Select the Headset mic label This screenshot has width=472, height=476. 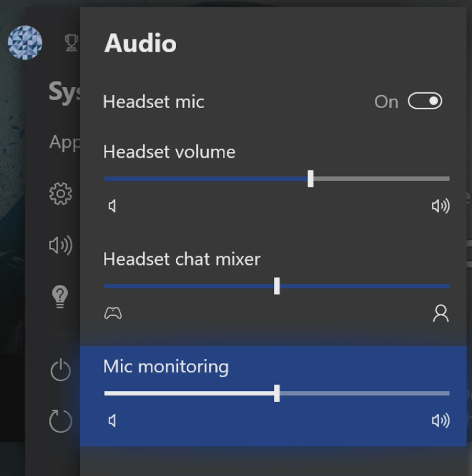coord(154,102)
